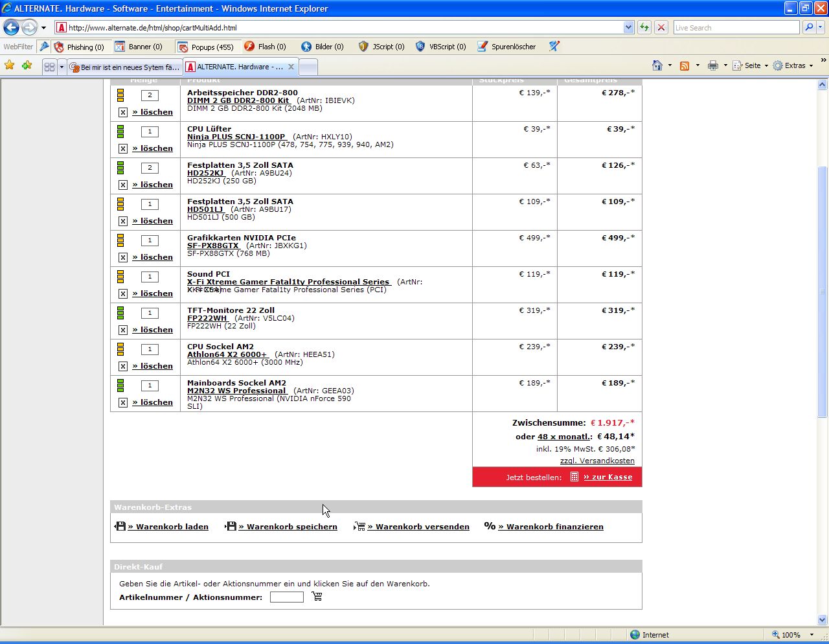This screenshot has width=829, height=644.
Task: Open the address bar URL dropdown
Action: tap(628, 27)
